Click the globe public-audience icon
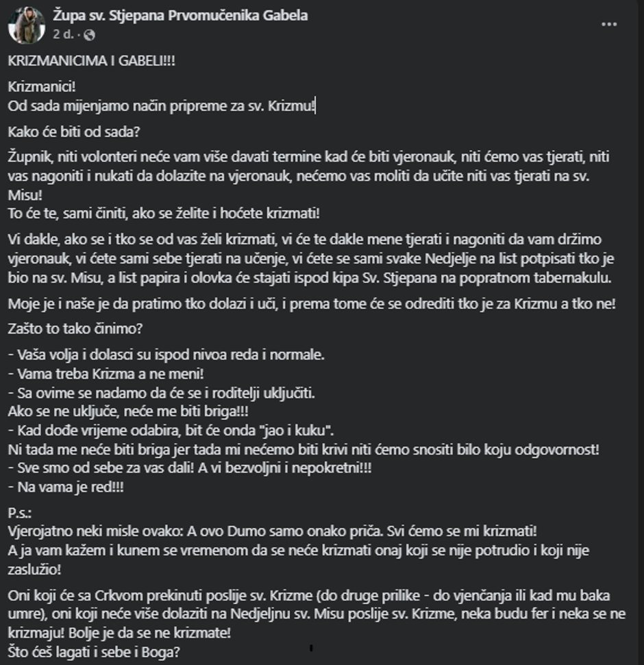 click(x=89, y=33)
